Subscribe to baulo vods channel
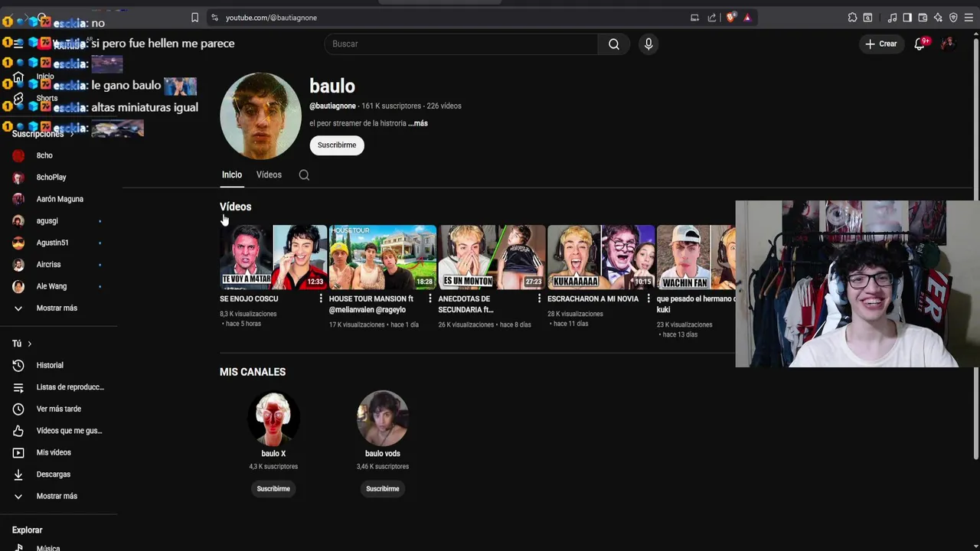 (383, 489)
